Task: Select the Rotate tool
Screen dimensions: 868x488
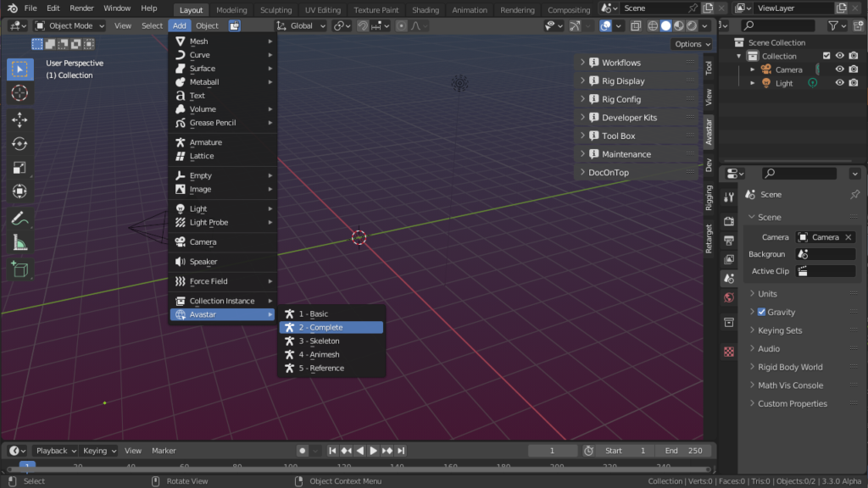Action: pyautogui.click(x=19, y=144)
